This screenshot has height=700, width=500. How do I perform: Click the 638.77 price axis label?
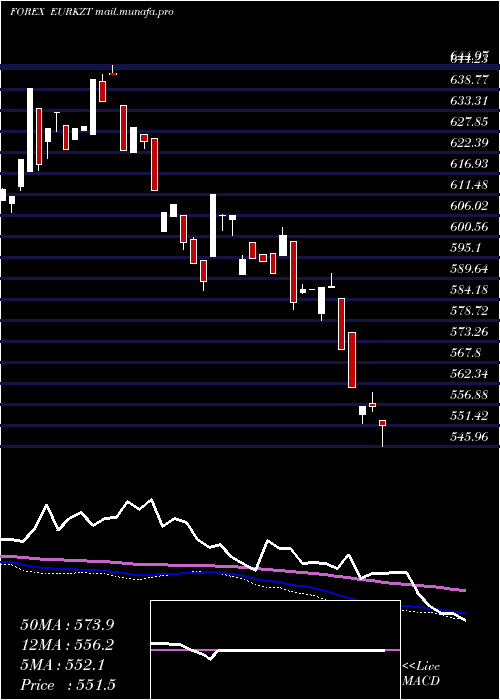[x=468, y=80]
